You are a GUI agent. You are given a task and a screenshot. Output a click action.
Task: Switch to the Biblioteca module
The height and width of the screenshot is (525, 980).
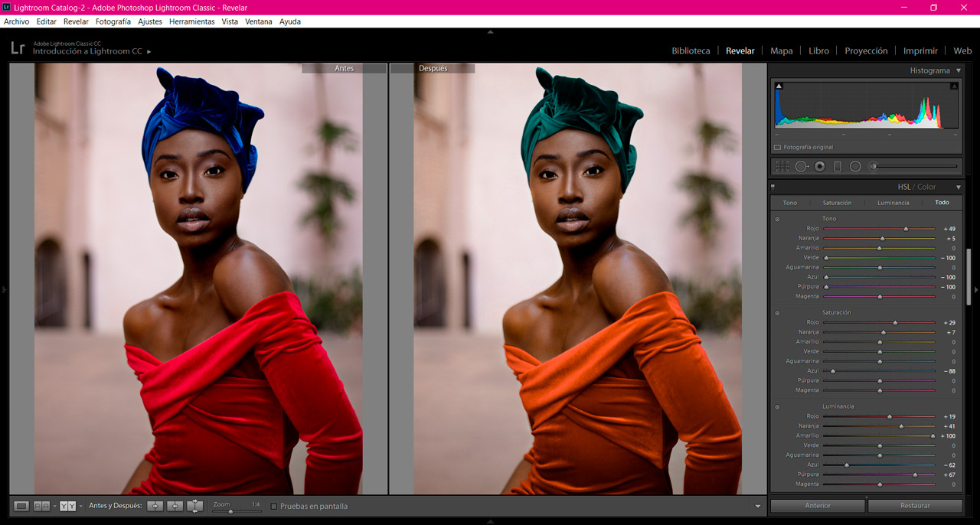coord(691,51)
